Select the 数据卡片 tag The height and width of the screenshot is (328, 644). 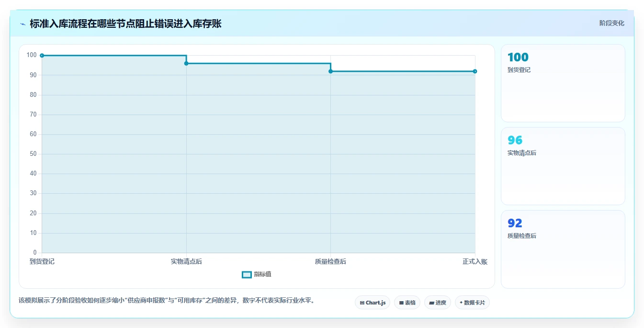click(x=472, y=303)
